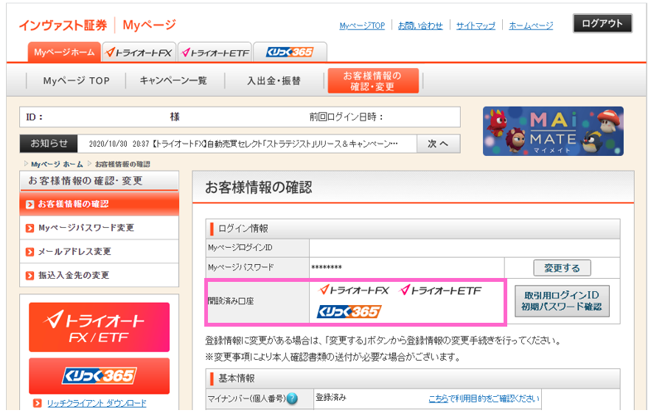Click くりっく365 logo in 開設済み口座 row
Screen dimensions: 655x415
click(x=349, y=311)
